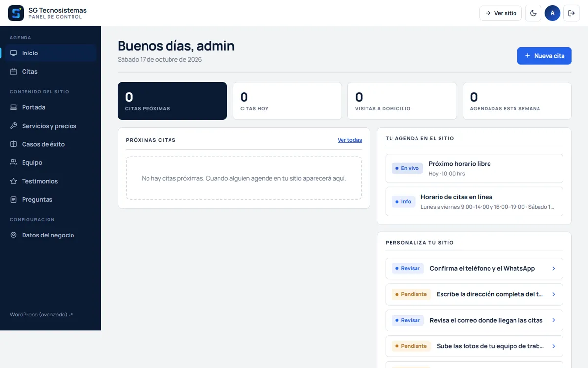Select the Equipo sidebar item
The height and width of the screenshot is (368, 588).
click(50, 162)
